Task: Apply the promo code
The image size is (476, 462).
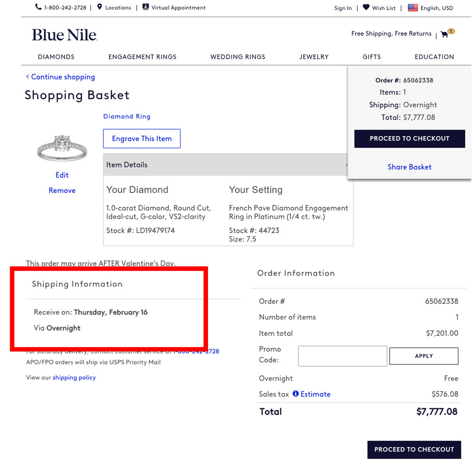Action: (424, 356)
